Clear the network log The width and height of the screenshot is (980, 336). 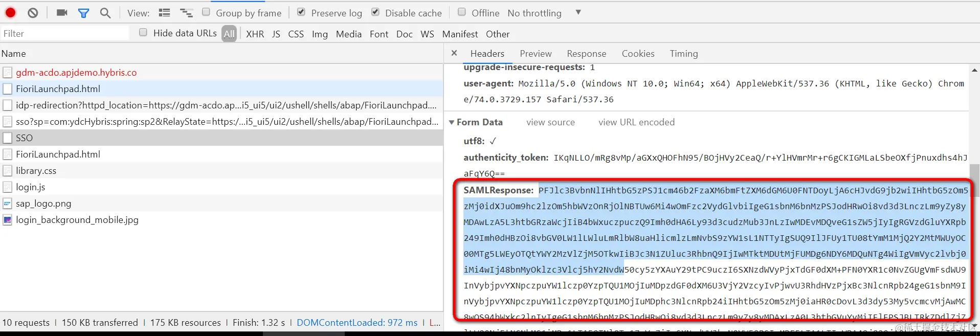(33, 13)
